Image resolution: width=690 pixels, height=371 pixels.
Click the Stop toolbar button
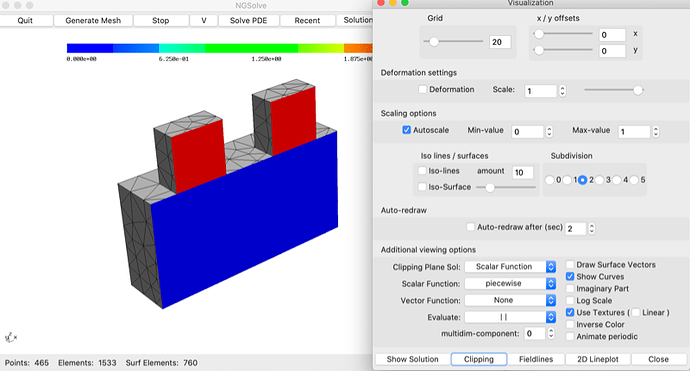(161, 20)
